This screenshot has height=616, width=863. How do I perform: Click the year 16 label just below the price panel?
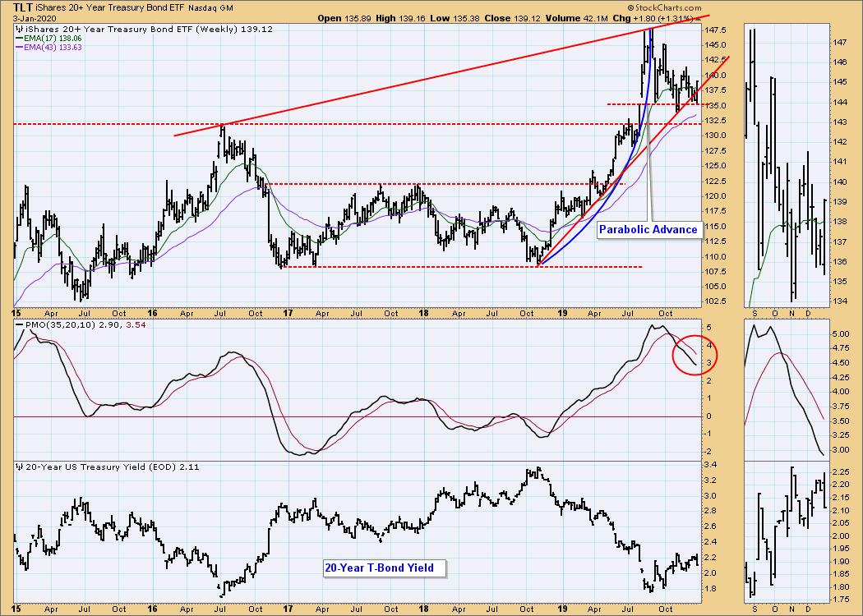pyautogui.click(x=152, y=314)
